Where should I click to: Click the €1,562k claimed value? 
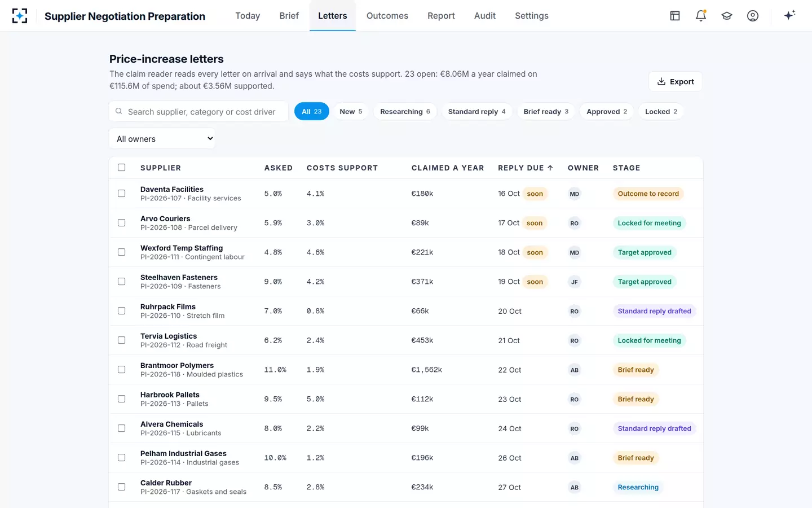[x=427, y=370]
